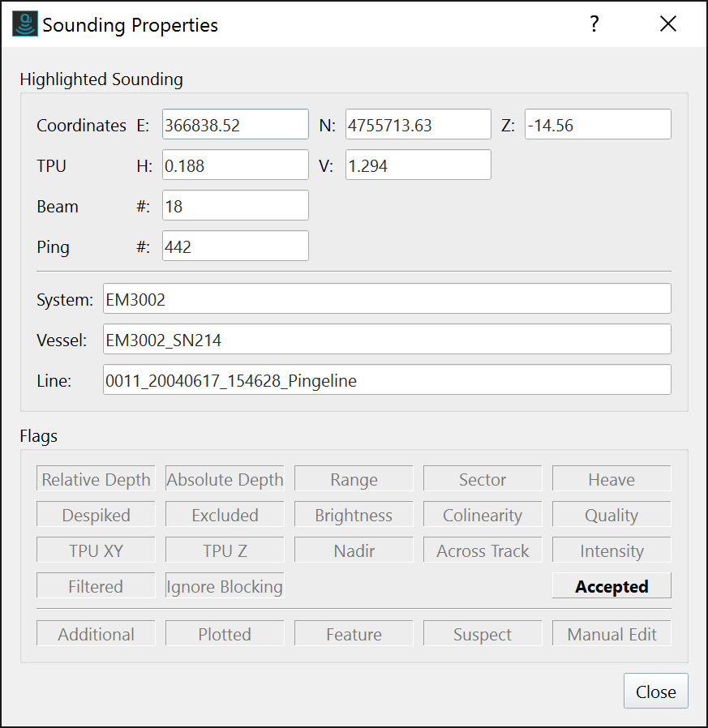The image size is (708, 728).
Task: Click the Sounding Properties app icon
Action: click(x=25, y=24)
